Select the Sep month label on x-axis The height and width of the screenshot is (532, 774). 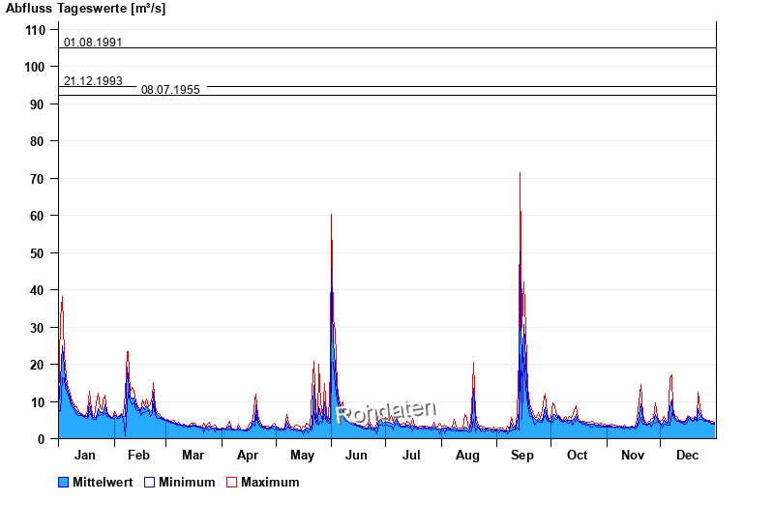521,456
